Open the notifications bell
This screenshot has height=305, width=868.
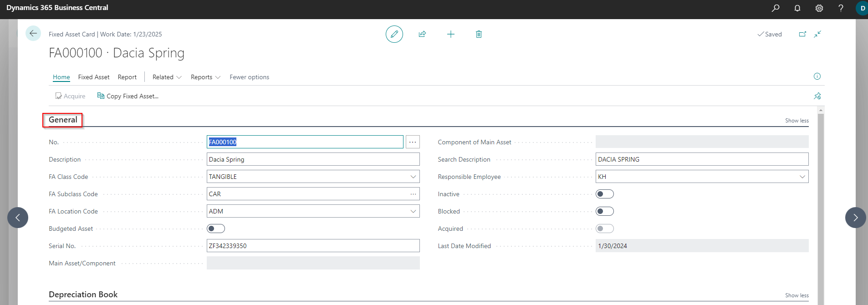(x=797, y=8)
